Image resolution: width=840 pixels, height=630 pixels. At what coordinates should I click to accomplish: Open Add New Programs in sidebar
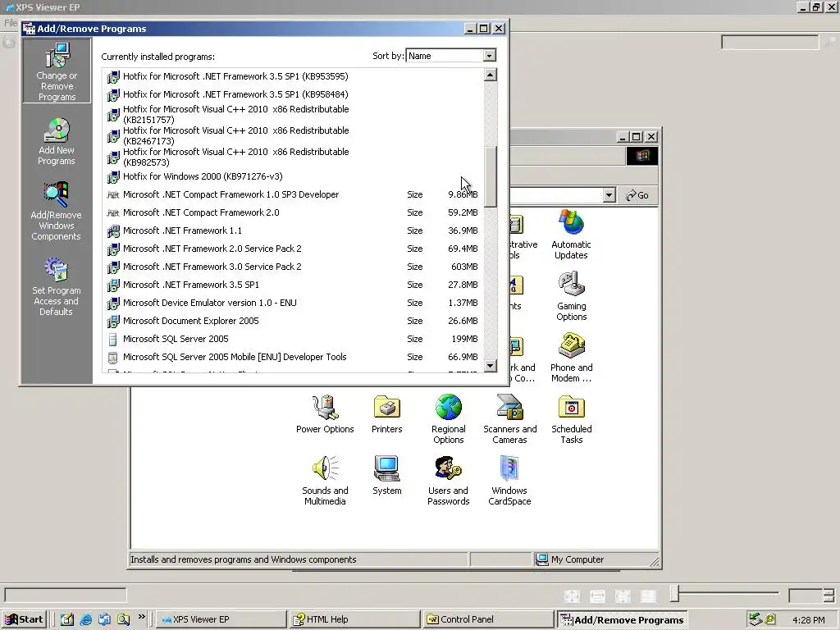click(x=57, y=141)
